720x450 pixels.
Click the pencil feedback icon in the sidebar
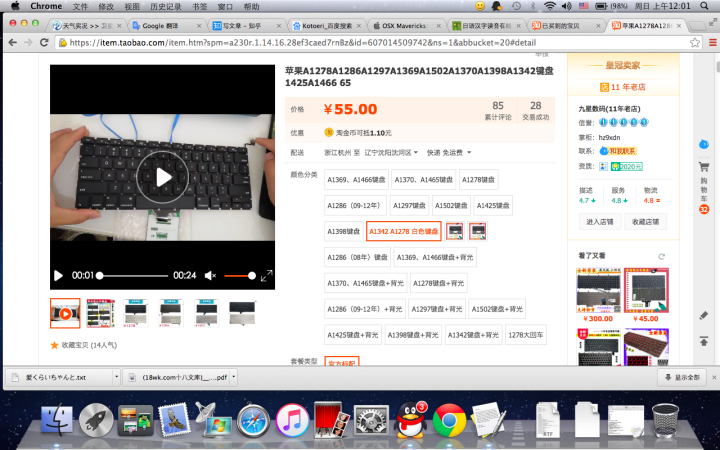(703, 315)
